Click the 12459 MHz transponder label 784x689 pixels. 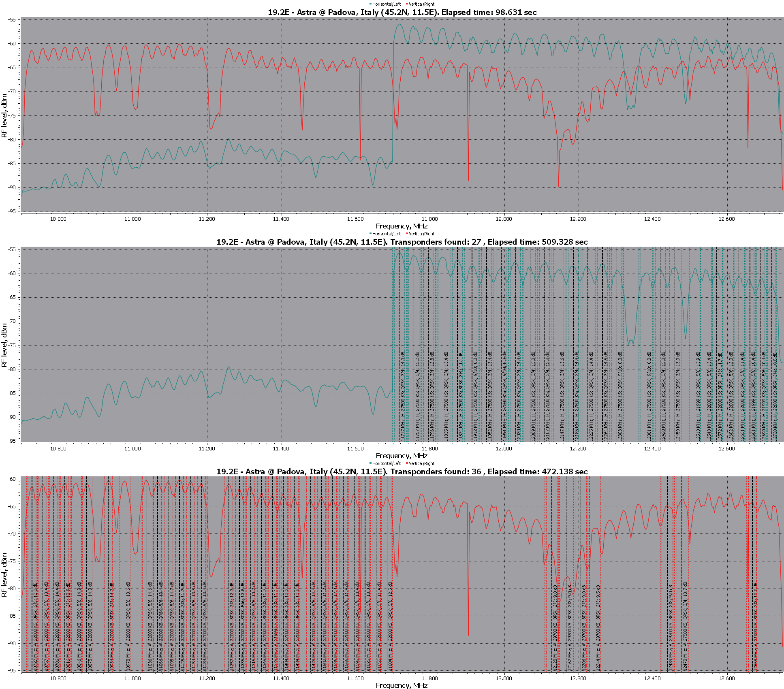click(678, 396)
